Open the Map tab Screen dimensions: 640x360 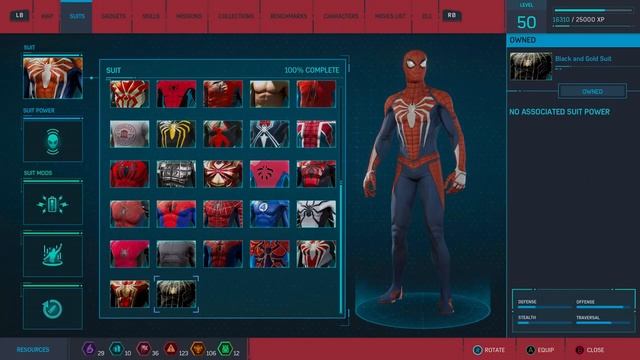click(x=47, y=16)
